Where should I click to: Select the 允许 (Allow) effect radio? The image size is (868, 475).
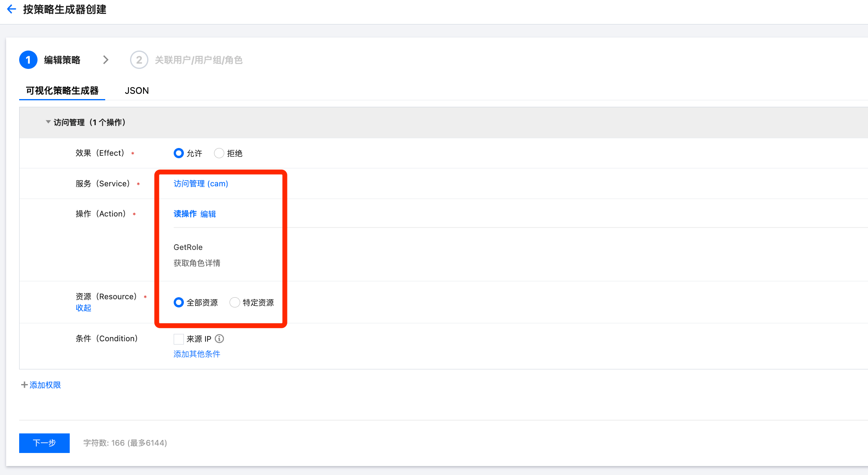179,153
